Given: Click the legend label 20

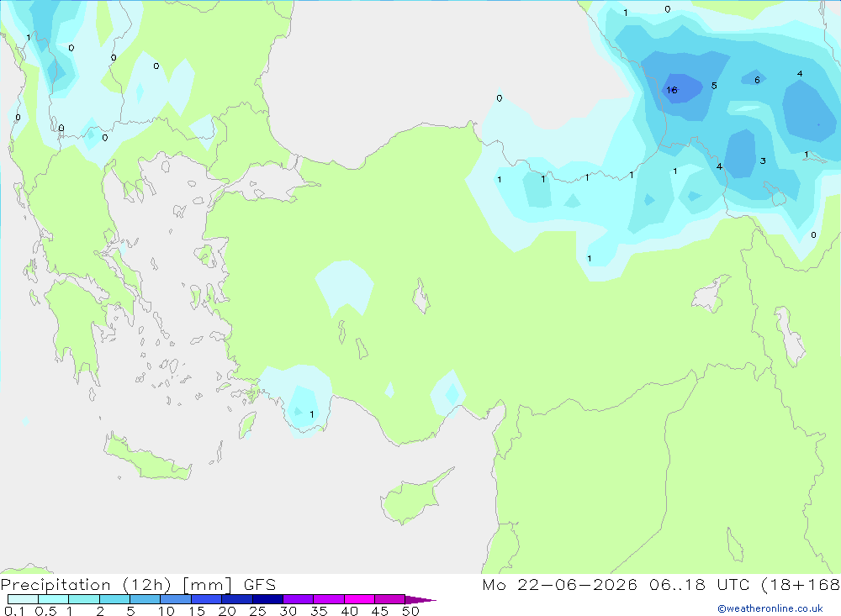Looking at the screenshot, I should point(227,611).
